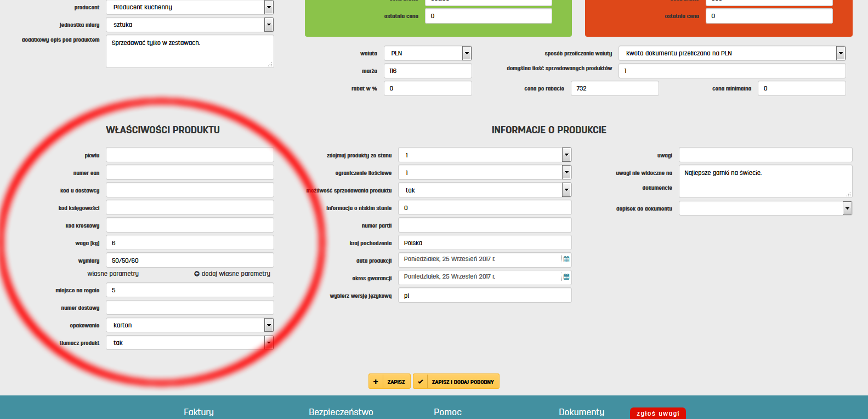Click plus icon beside dodaj własne parametry
The height and width of the screenshot is (419, 868).
(x=197, y=274)
